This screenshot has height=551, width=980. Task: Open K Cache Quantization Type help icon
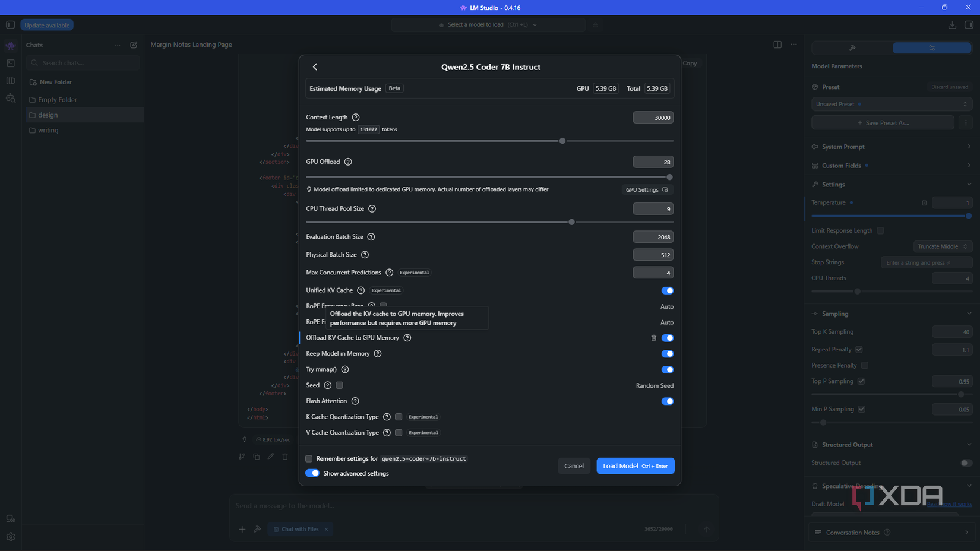coord(387,417)
